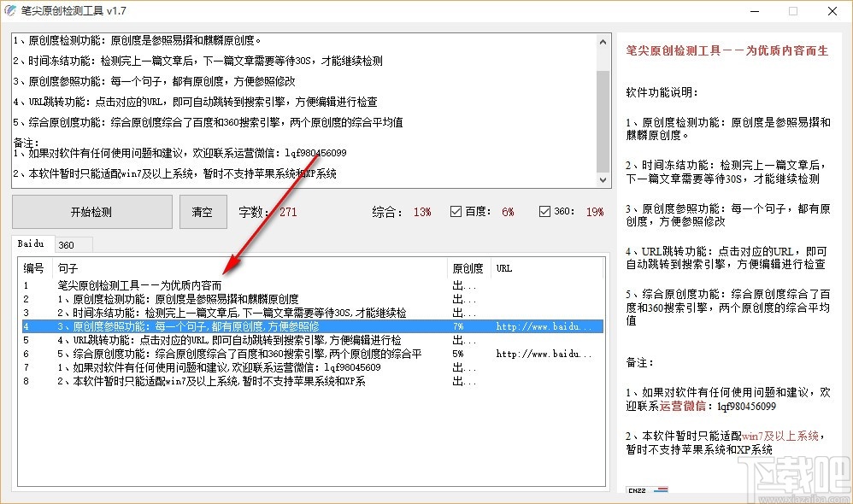
Task: Click the app logo icon in title bar
Action: coord(10,11)
